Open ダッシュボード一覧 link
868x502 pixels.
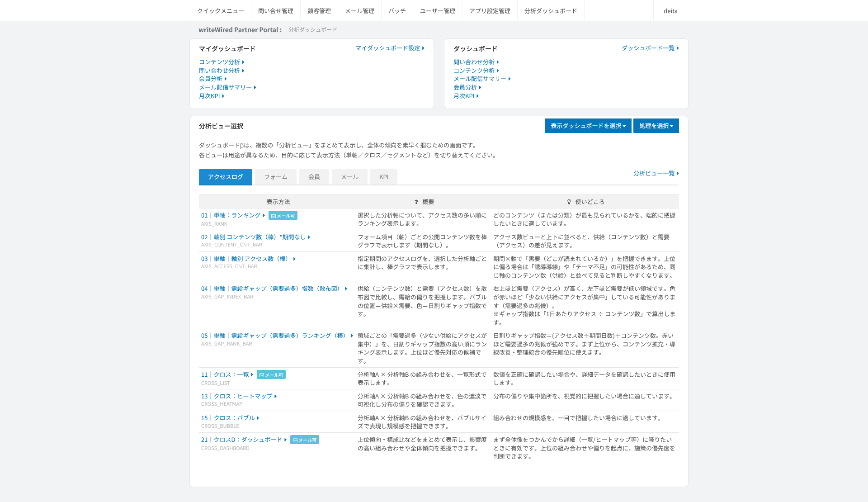(x=650, y=48)
